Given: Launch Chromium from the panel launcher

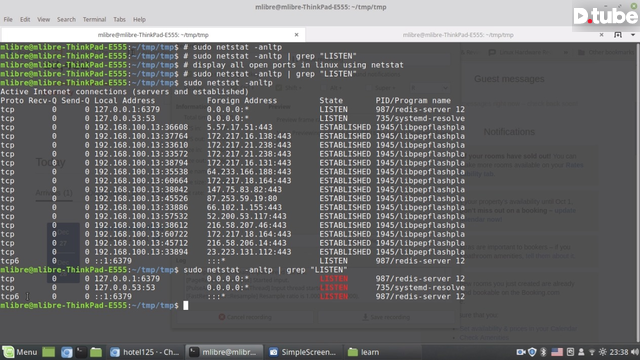Looking at the screenshot, I should point(67,352).
